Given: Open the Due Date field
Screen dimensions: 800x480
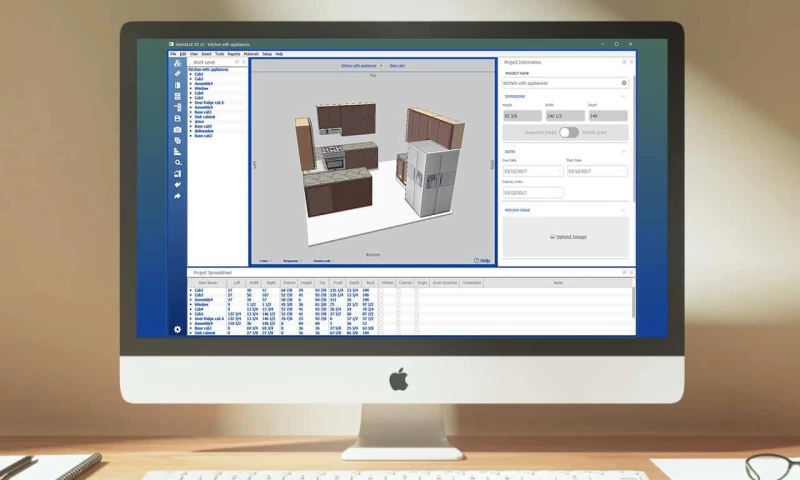Looking at the screenshot, I should (533, 171).
